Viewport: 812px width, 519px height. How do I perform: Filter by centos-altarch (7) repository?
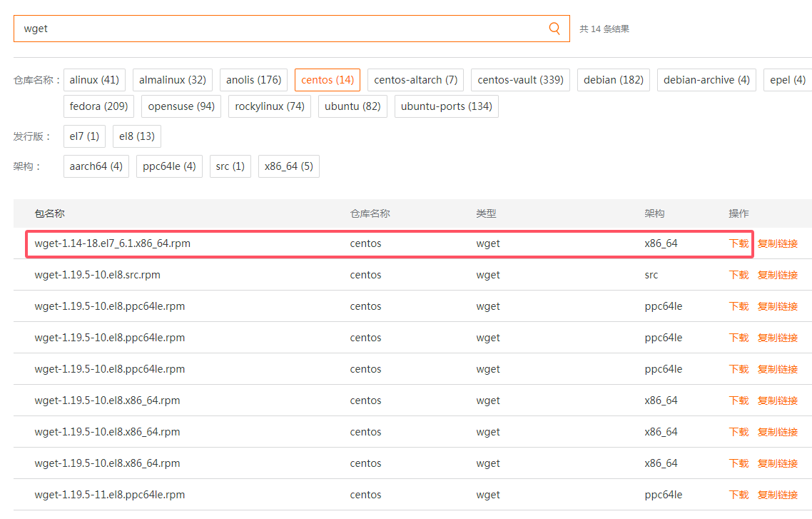coord(416,80)
